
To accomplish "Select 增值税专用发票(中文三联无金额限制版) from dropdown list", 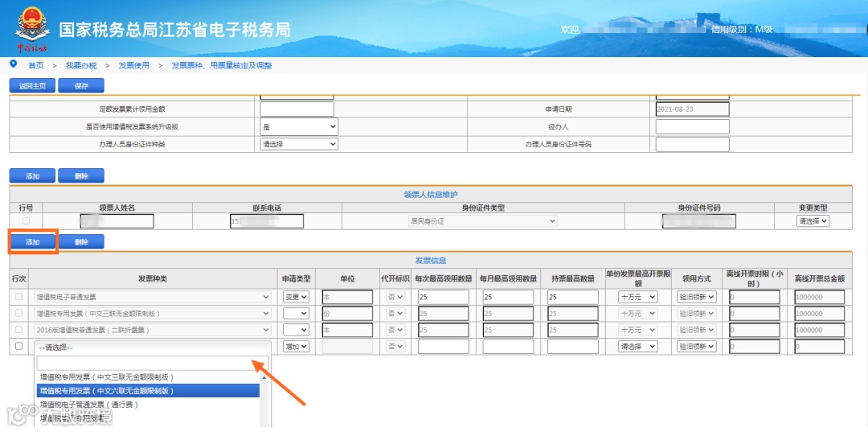I will tap(147, 377).
